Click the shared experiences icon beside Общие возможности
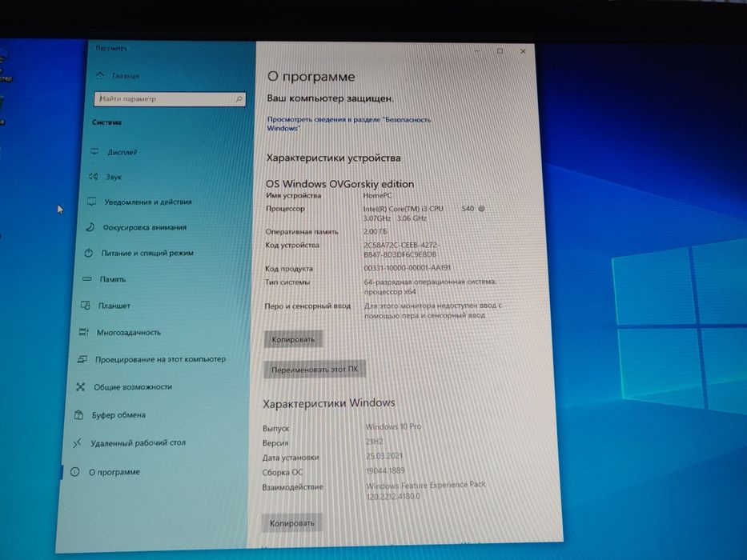 tap(80, 386)
